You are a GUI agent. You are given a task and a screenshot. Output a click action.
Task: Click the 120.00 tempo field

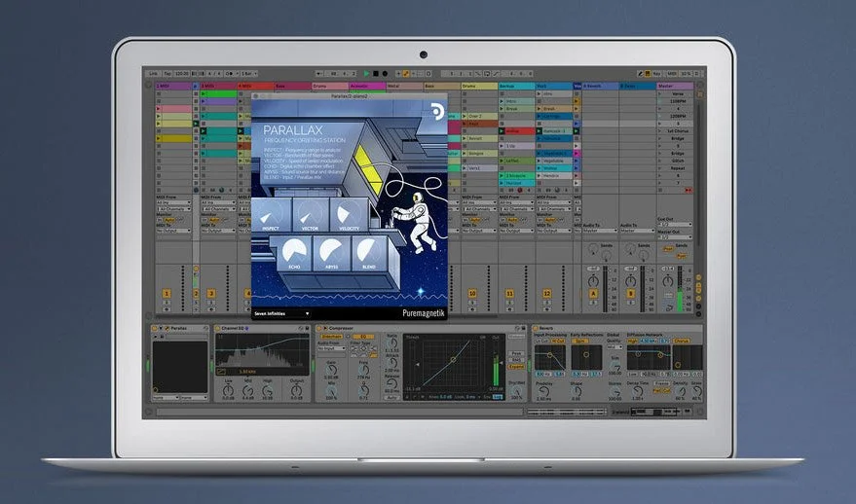coord(181,74)
